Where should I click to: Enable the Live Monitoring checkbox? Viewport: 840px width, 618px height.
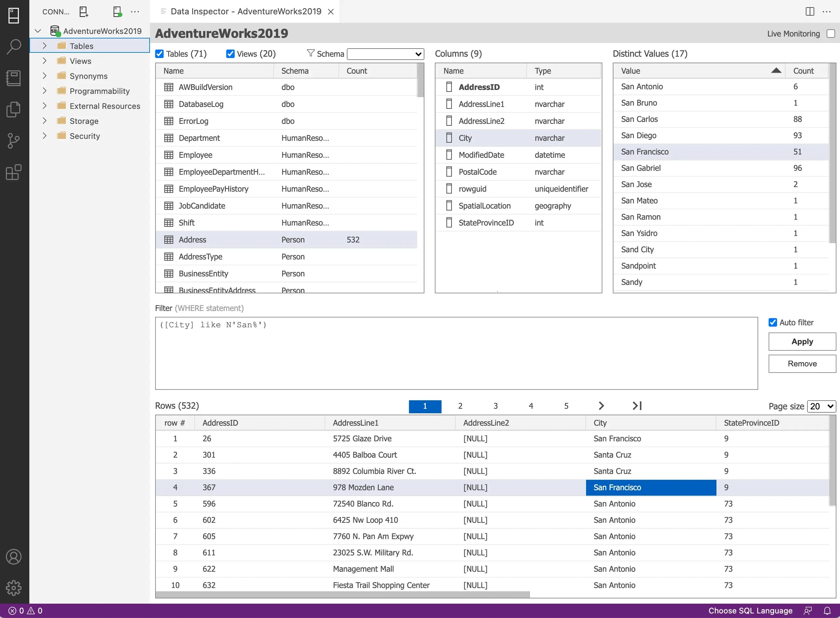(831, 34)
